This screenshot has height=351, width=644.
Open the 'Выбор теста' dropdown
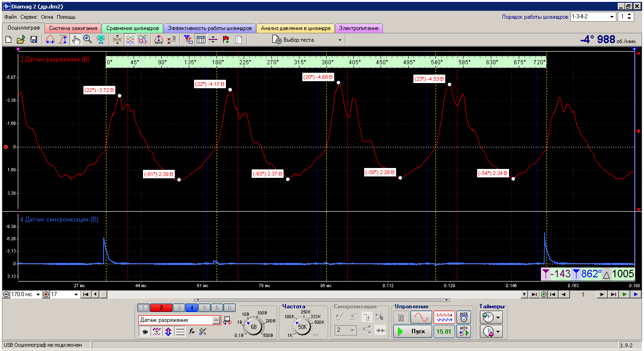tap(307, 40)
